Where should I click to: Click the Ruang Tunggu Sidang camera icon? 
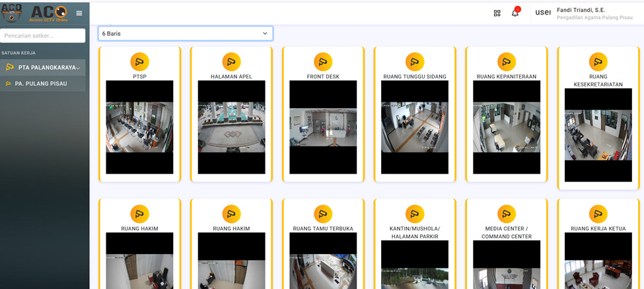pyautogui.click(x=415, y=62)
